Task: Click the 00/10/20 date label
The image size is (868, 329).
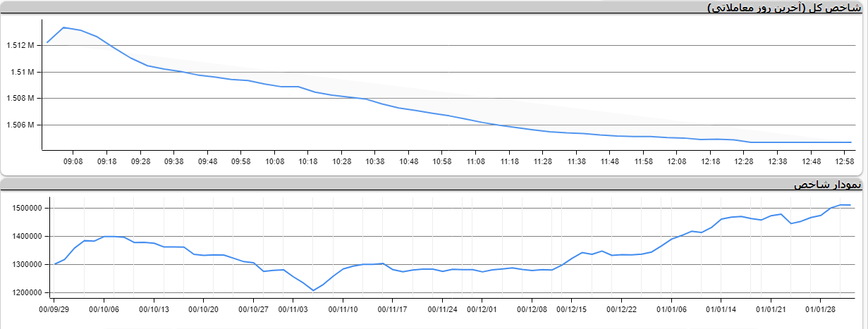Action: [203, 308]
